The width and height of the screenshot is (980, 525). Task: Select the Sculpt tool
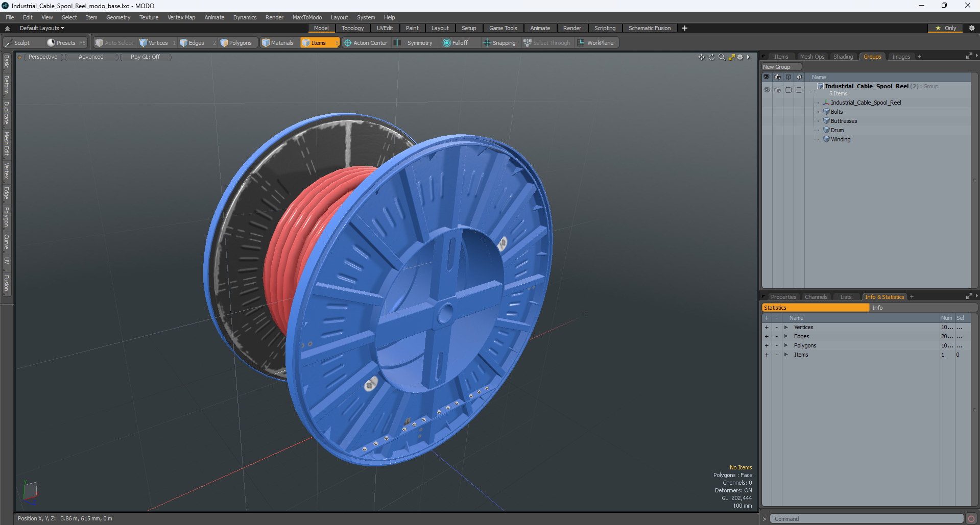(x=22, y=43)
